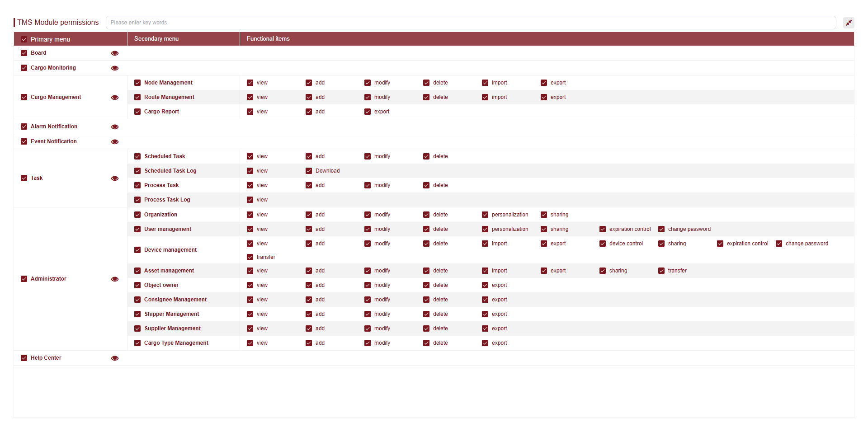Click the Secondary menu column header
Viewport: 868px width, 427px height.
point(156,39)
